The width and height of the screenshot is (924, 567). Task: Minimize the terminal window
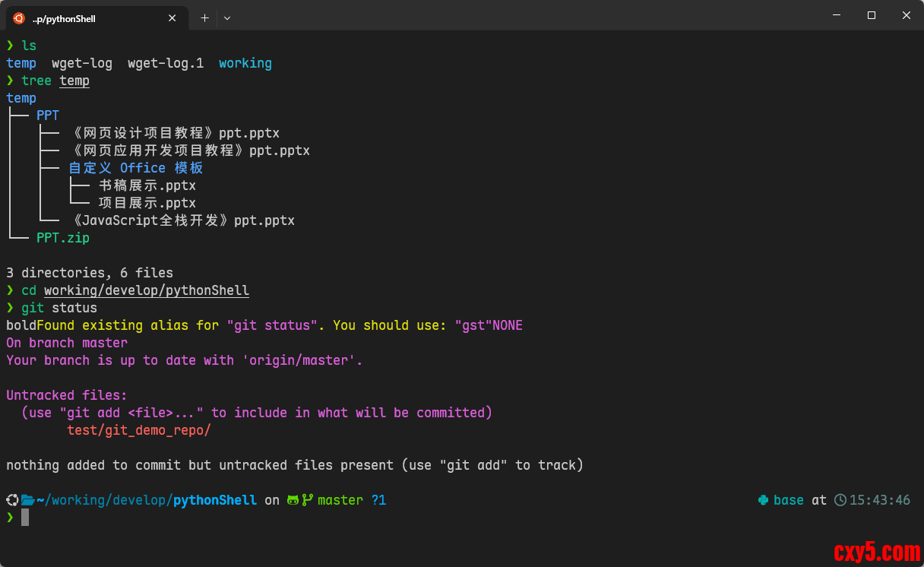837,15
